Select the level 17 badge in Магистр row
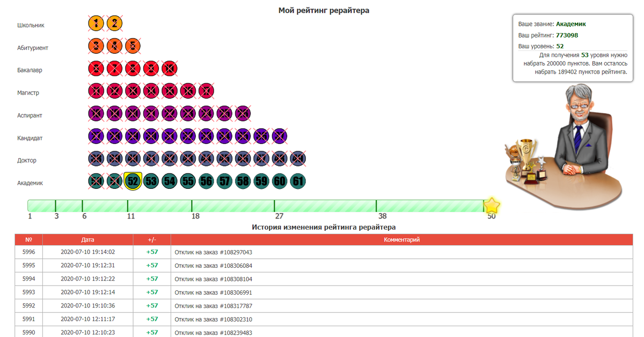This screenshot has width=644, height=337. coord(206,91)
